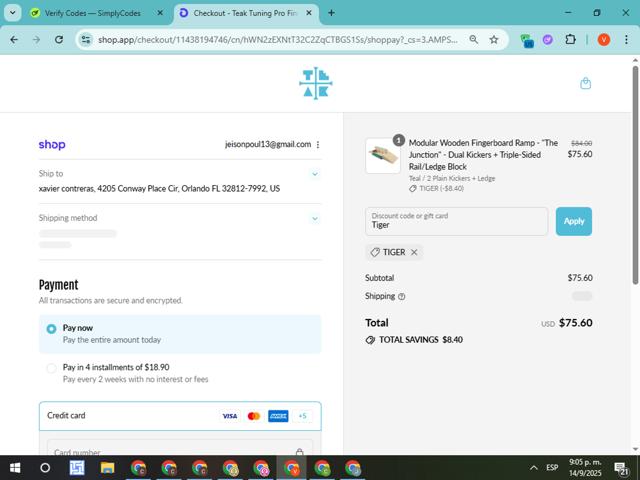Expand the Ship to section
Viewport: 640px width, 480px height.
point(315,174)
